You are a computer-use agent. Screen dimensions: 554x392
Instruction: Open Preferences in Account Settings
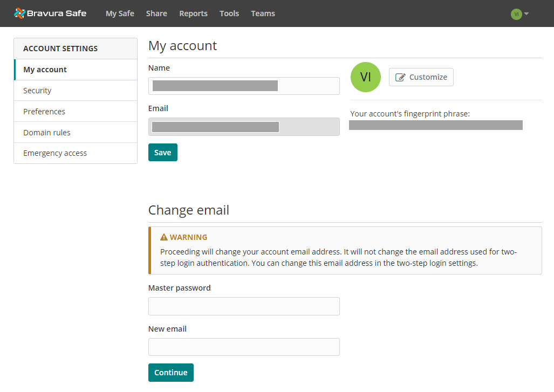coord(44,111)
